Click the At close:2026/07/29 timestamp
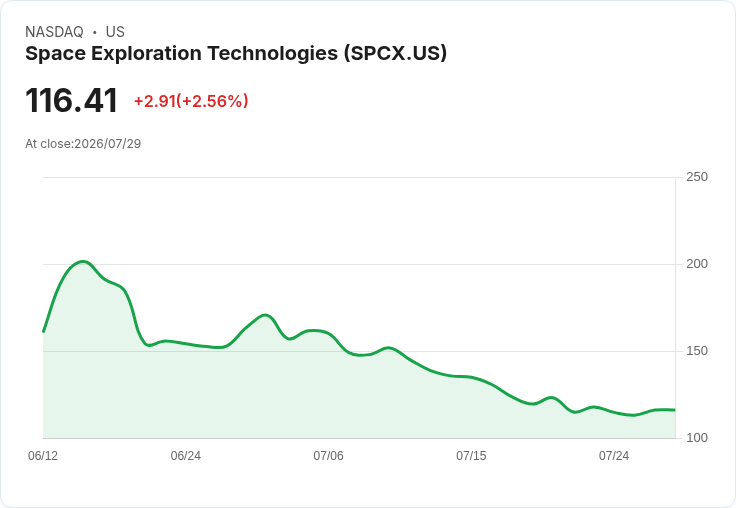Viewport: 736px width, 508px height. (83, 144)
